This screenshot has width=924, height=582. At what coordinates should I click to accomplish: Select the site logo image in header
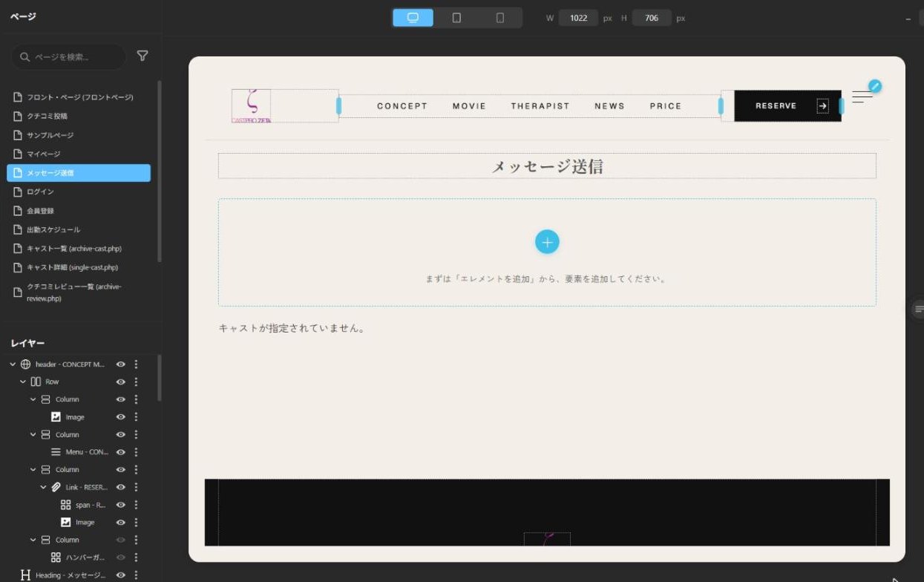tap(251, 105)
